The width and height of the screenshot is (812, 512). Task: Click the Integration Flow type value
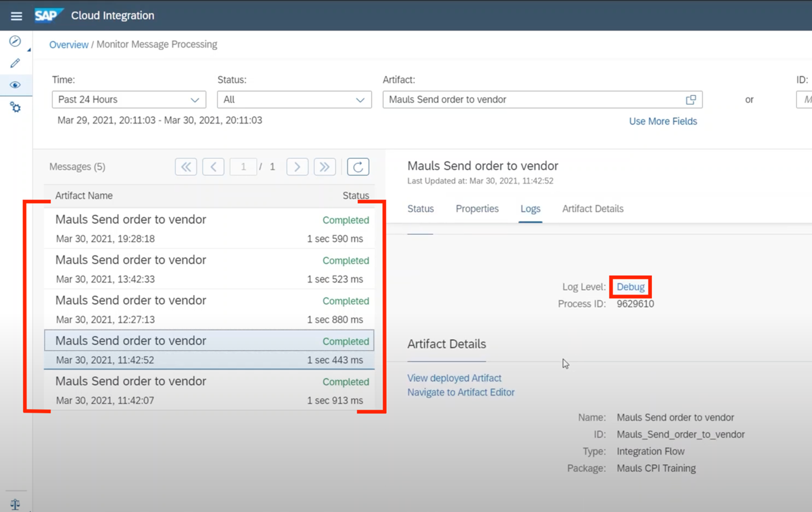coord(651,452)
